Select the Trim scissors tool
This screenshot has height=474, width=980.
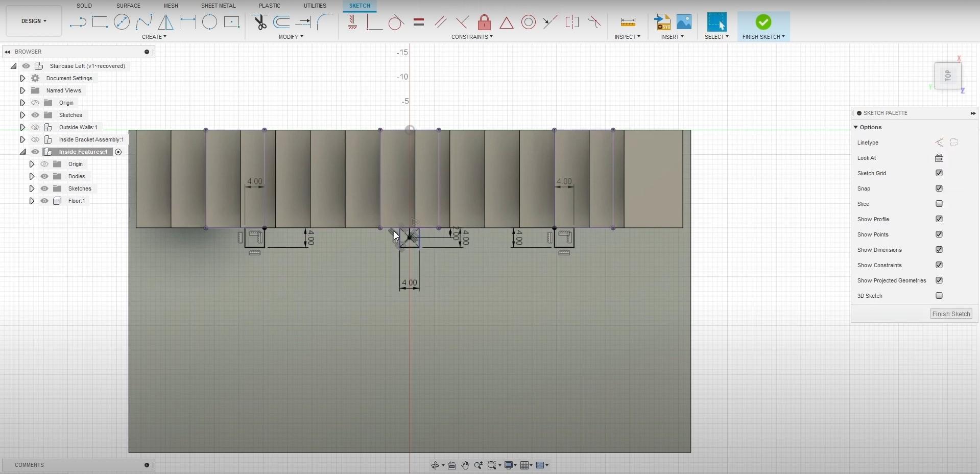click(259, 22)
